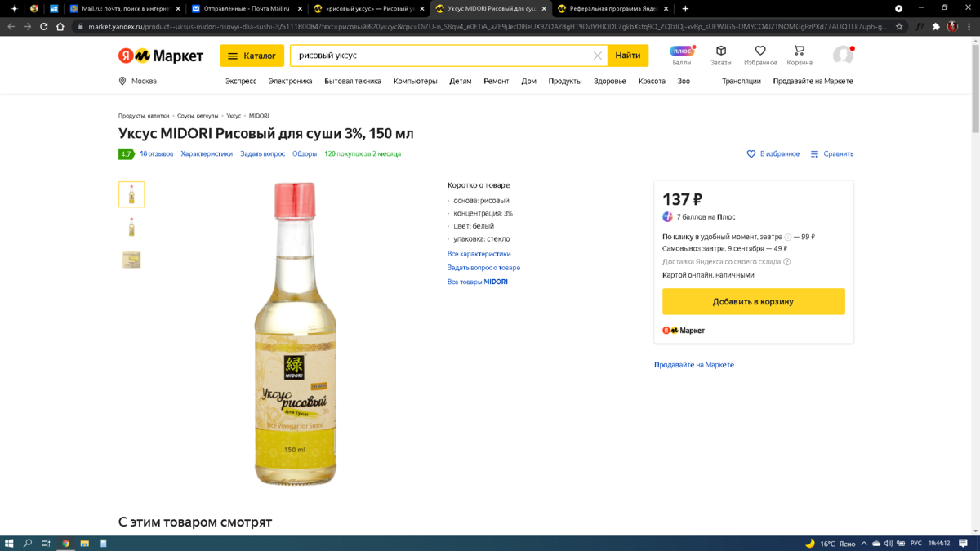Open File Explorer from taskbar
This screenshot has width=980, height=551.
[x=85, y=543]
